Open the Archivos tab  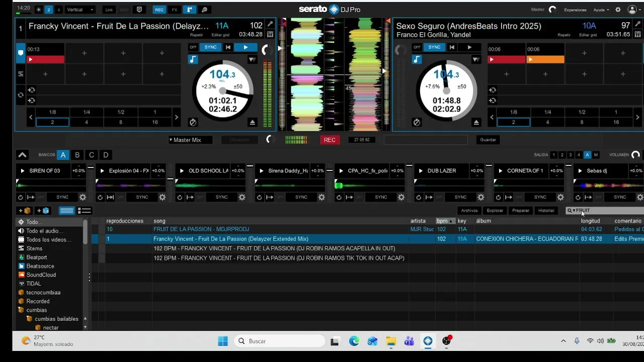pos(469,211)
